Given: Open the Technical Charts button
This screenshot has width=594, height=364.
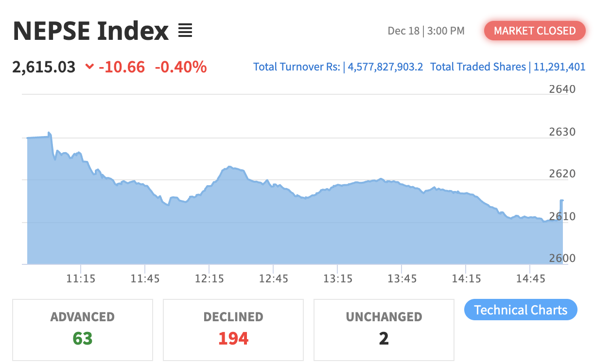Looking at the screenshot, I should 521,310.
